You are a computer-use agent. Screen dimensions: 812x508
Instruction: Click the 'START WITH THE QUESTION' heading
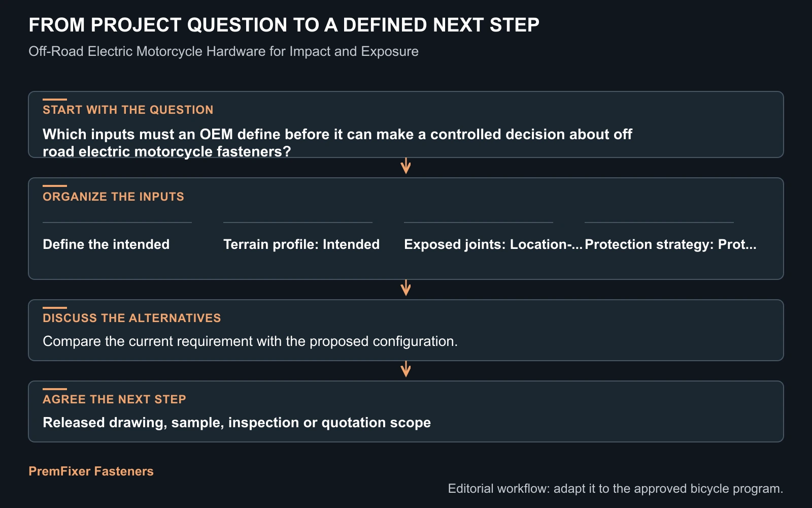[128, 110]
